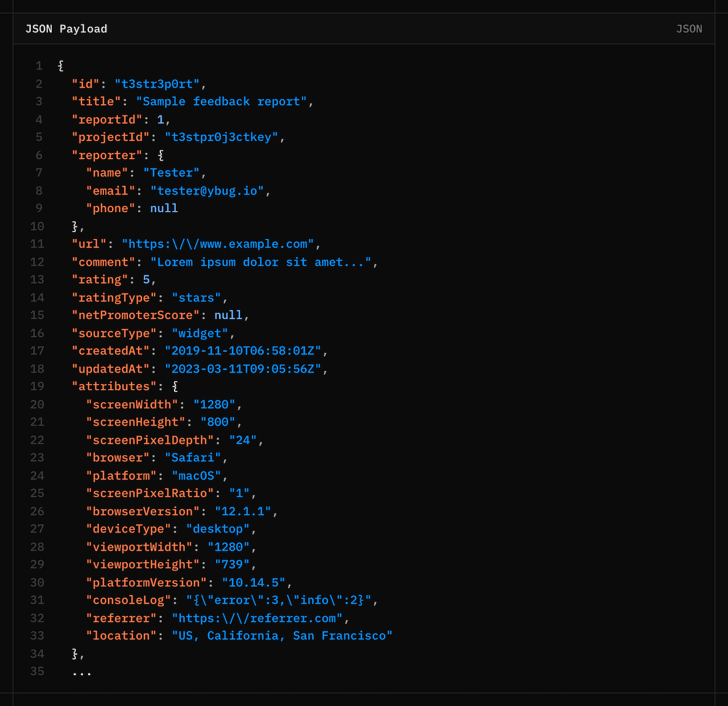Select the sourceType value "widget"

(x=200, y=333)
